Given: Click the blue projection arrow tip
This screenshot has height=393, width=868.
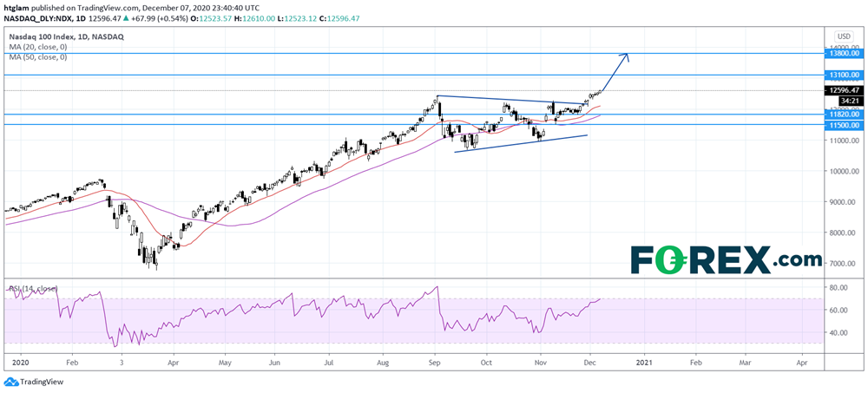Looking at the screenshot, I should pos(627,55).
